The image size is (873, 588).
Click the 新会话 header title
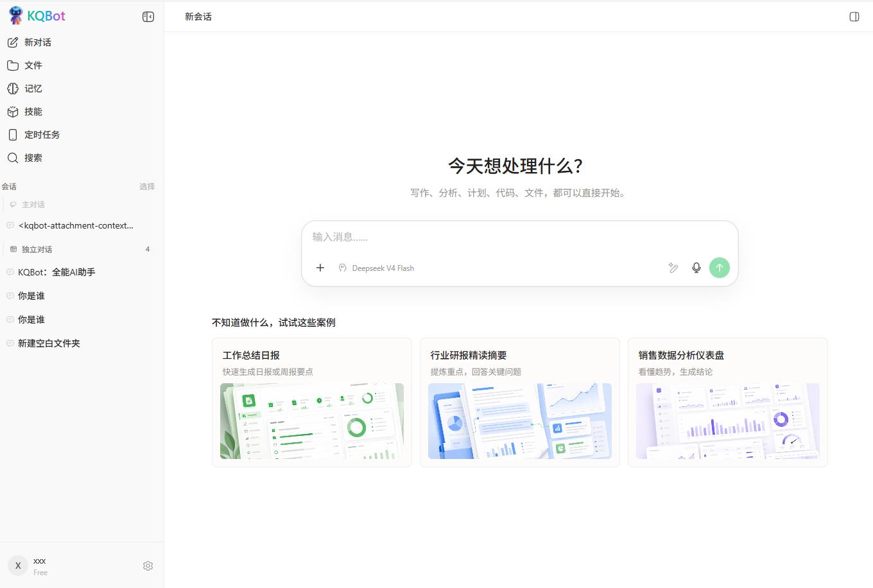pos(198,17)
